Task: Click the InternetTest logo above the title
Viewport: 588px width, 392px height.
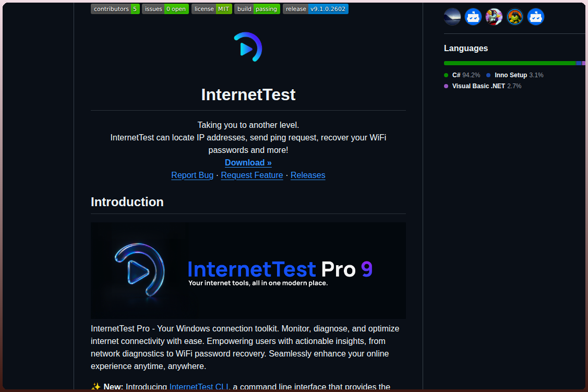Action: click(x=248, y=47)
